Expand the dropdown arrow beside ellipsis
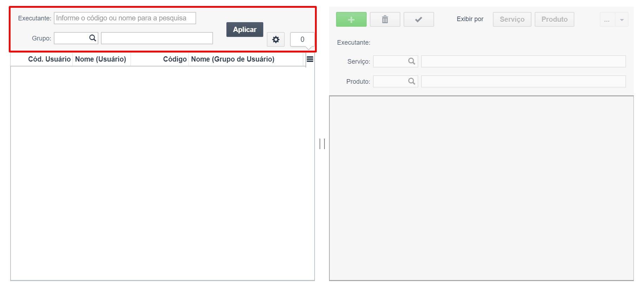 coord(622,20)
